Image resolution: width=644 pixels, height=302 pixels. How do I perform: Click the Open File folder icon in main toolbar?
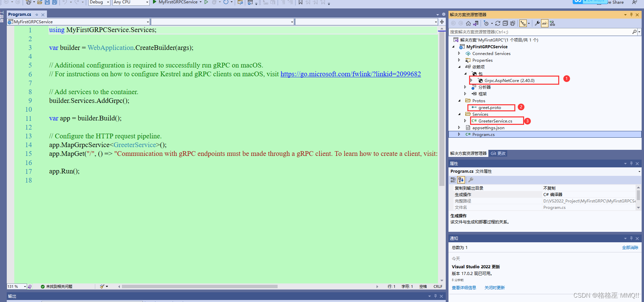coord(40,2)
